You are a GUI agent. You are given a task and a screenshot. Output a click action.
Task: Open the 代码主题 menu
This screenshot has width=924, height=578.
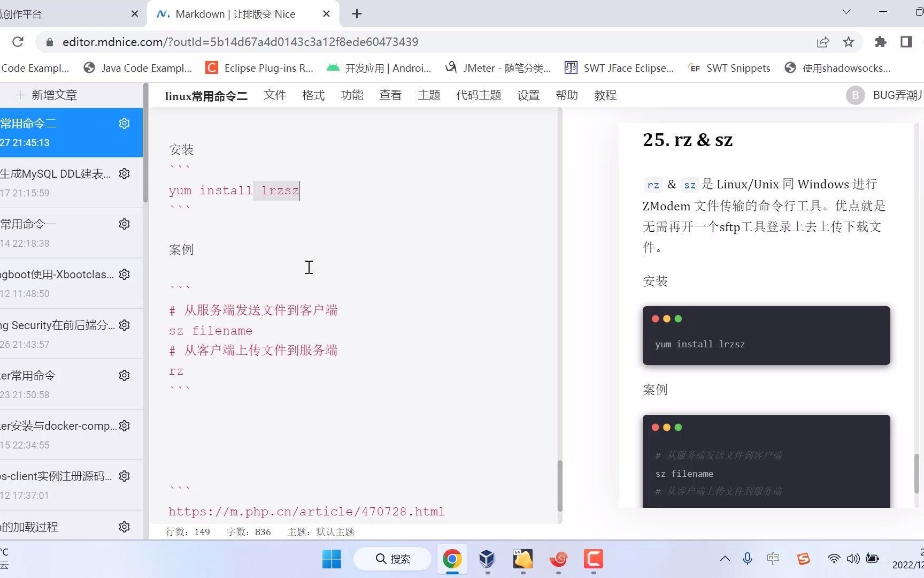coord(479,95)
